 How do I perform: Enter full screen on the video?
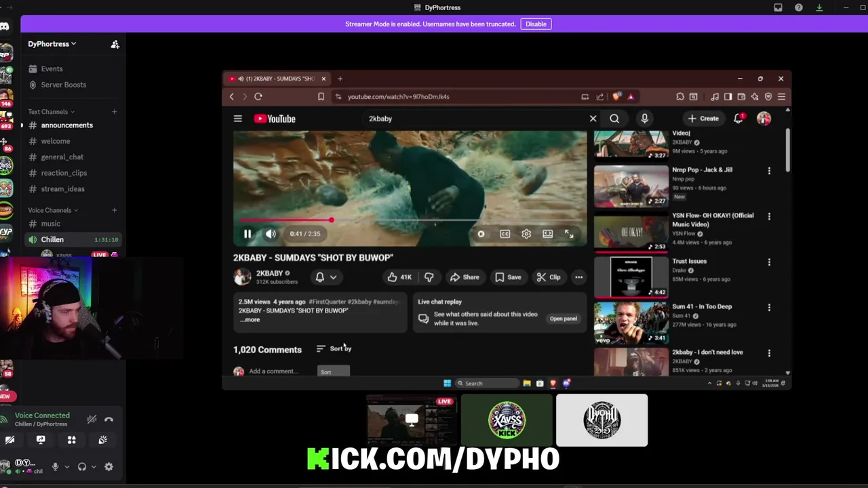(569, 234)
